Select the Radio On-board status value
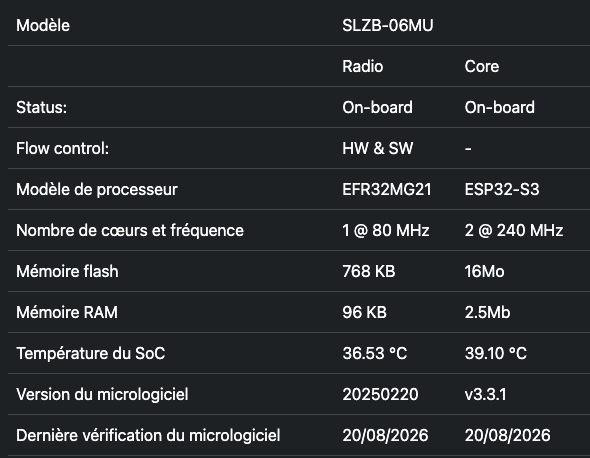590x458 pixels. click(377, 108)
